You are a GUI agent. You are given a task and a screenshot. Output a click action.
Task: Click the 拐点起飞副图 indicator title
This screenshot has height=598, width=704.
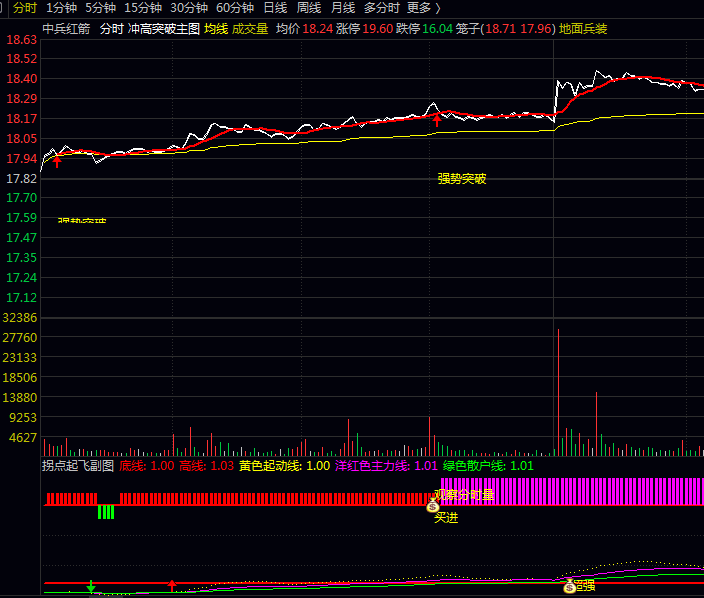point(78,466)
